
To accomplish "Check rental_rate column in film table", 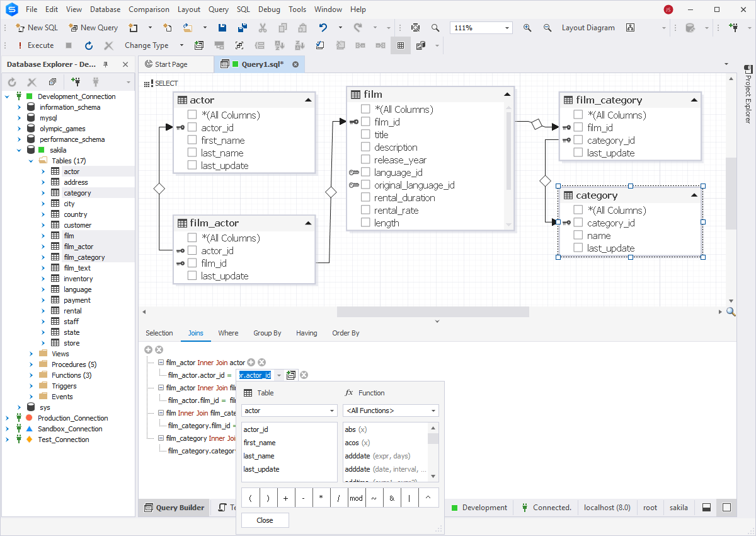I will [365, 210].
